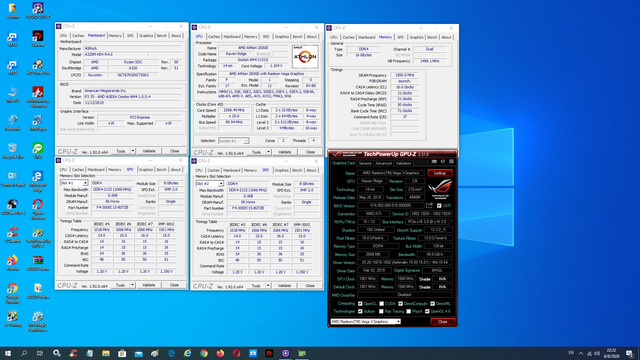Toggle the OpenCL checkbox in GPU-Z

coord(360,304)
